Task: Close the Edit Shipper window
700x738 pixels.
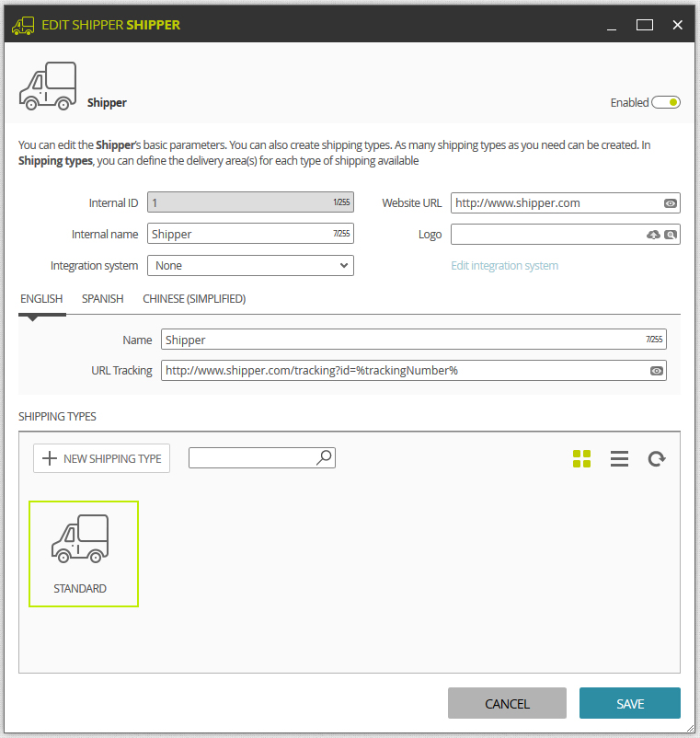Action: [677, 25]
